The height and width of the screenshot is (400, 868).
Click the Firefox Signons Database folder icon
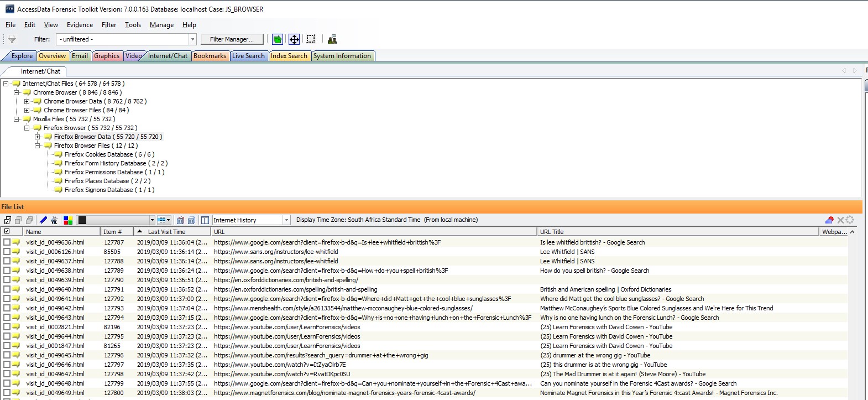point(58,190)
